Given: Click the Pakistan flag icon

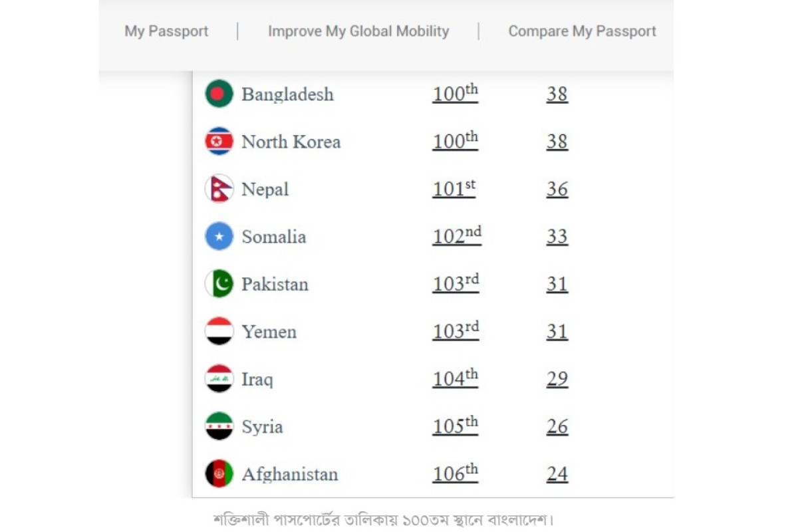Looking at the screenshot, I should click(219, 284).
